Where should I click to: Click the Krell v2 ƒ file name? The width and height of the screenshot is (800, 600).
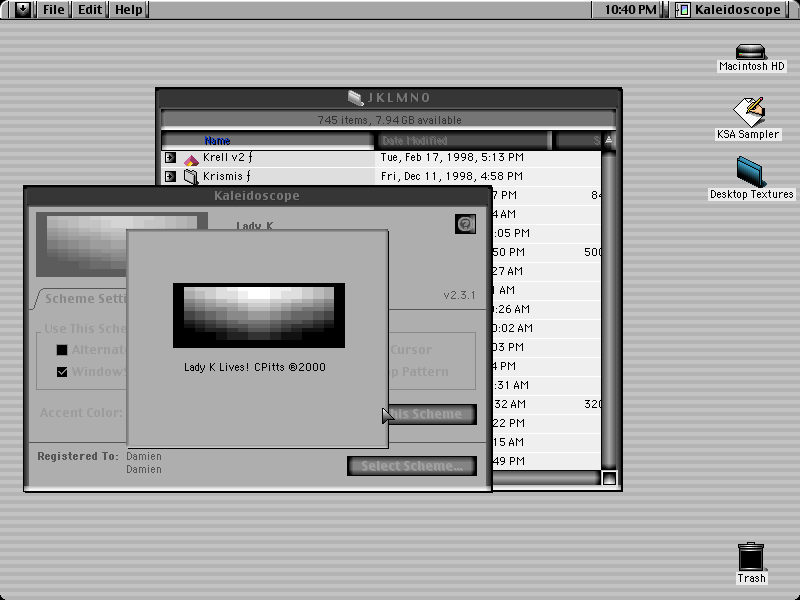coord(228,157)
